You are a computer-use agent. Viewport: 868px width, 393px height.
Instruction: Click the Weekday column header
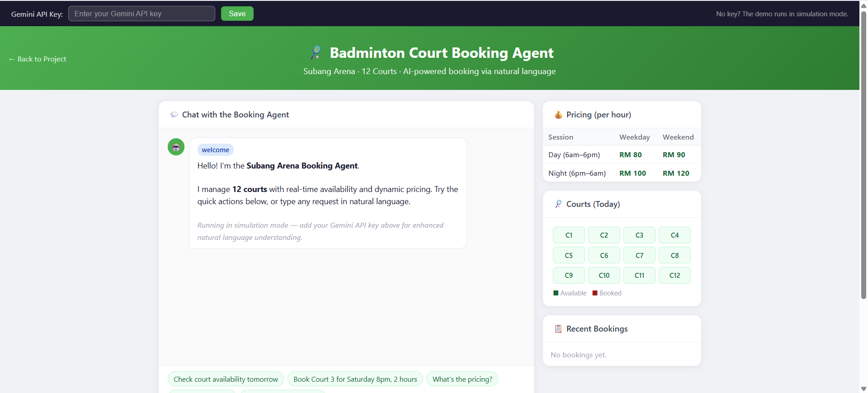pyautogui.click(x=634, y=137)
